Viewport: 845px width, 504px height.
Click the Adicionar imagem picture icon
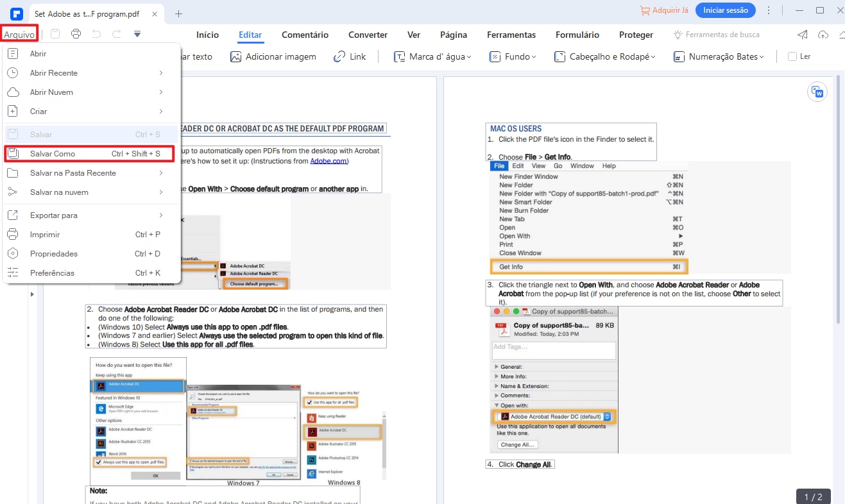click(236, 56)
